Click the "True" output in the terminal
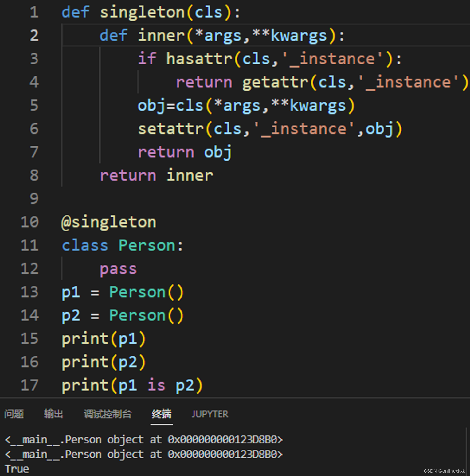 click(x=17, y=468)
